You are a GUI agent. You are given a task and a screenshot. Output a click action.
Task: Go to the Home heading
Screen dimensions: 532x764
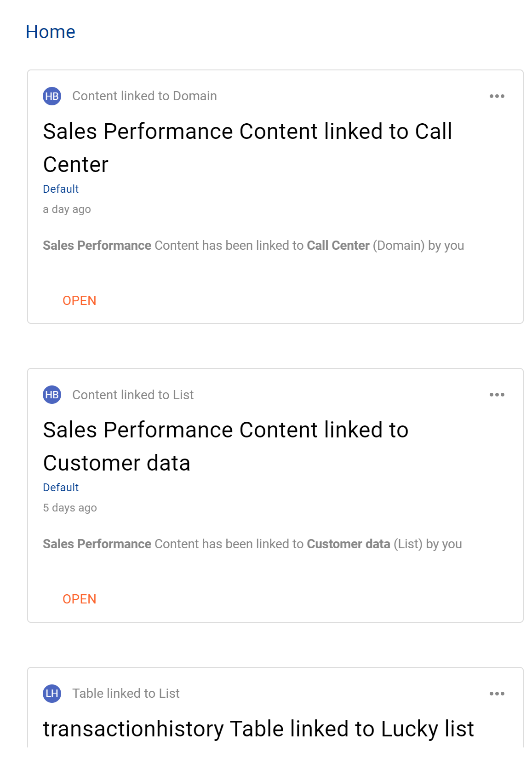[51, 32]
